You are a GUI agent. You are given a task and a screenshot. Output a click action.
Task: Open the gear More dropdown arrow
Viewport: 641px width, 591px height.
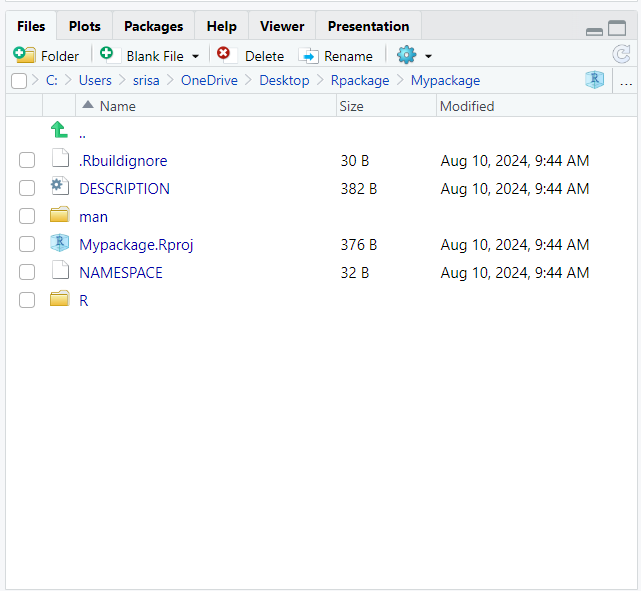tap(428, 56)
